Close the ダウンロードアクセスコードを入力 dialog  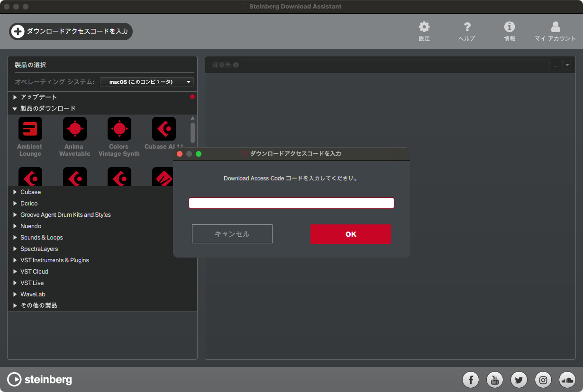pyautogui.click(x=180, y=154)
